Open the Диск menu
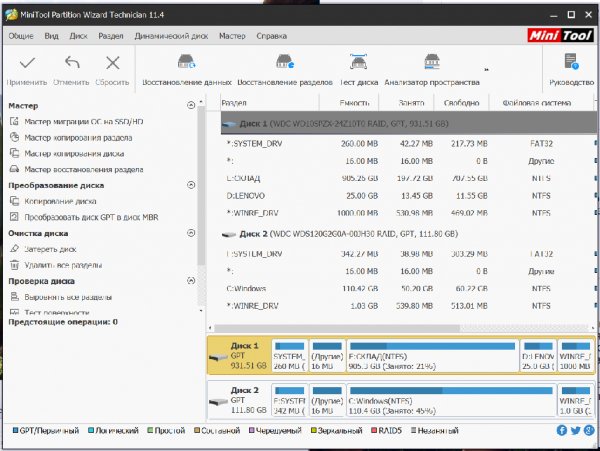Image resolution: width=600 pixels, height=451 pixels. pos(78,36)
